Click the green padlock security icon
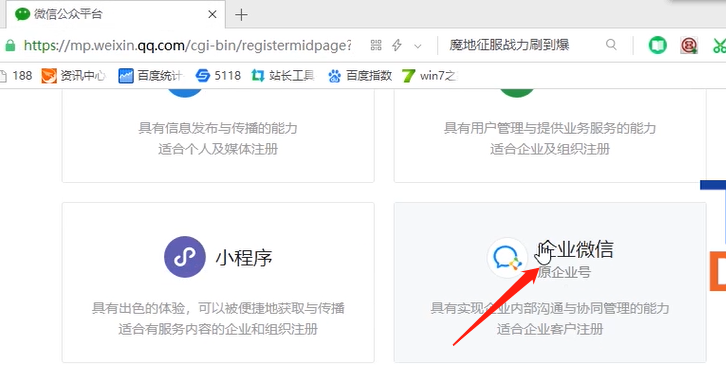This screenshot has width=726, height=391. (x=10, y=45)
